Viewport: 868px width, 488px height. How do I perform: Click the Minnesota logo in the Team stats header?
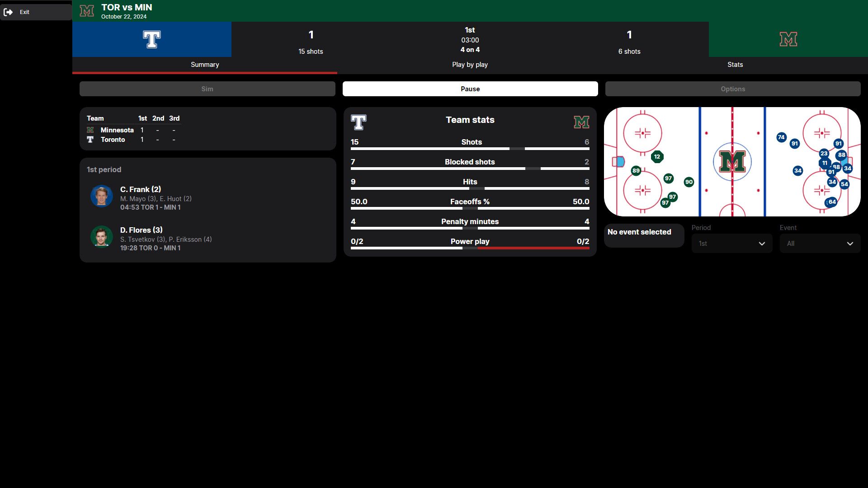(582, 122)
